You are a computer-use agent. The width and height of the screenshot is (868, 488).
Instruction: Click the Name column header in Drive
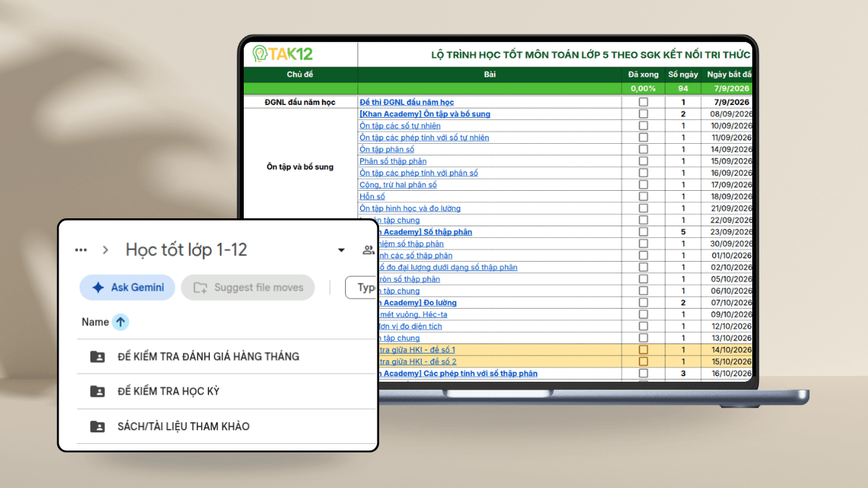click(x=95, y=322)
